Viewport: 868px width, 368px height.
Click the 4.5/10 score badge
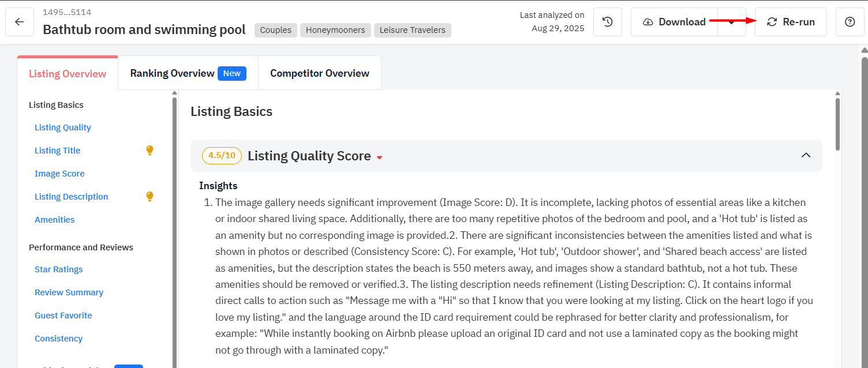222,156
